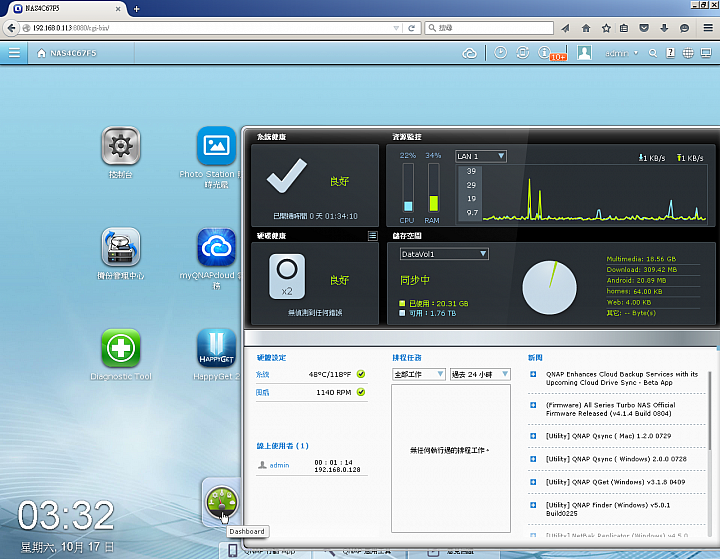Open event notifications icon with 10+ badge
720x559 pixels.
544,53
